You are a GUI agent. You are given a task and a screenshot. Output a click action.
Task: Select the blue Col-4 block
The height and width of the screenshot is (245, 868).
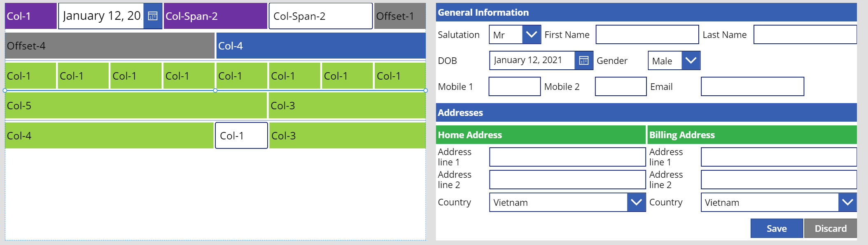pos(321,46)
